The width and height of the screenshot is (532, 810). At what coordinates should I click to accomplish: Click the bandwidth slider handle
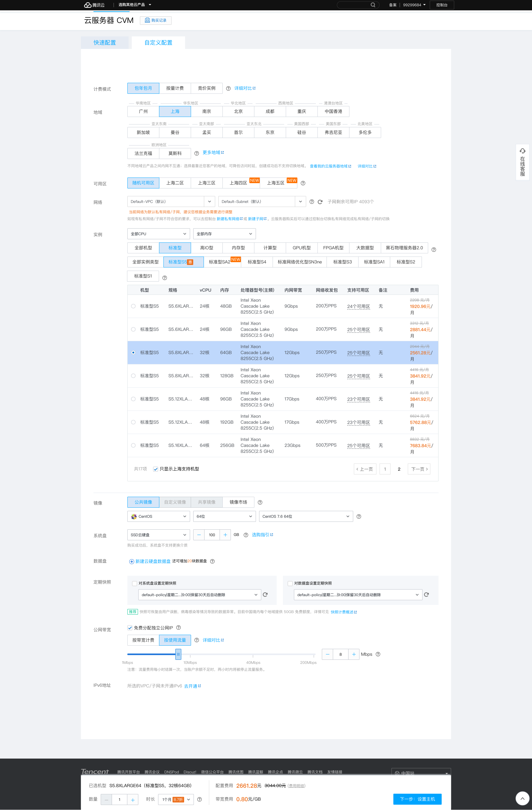178,654
